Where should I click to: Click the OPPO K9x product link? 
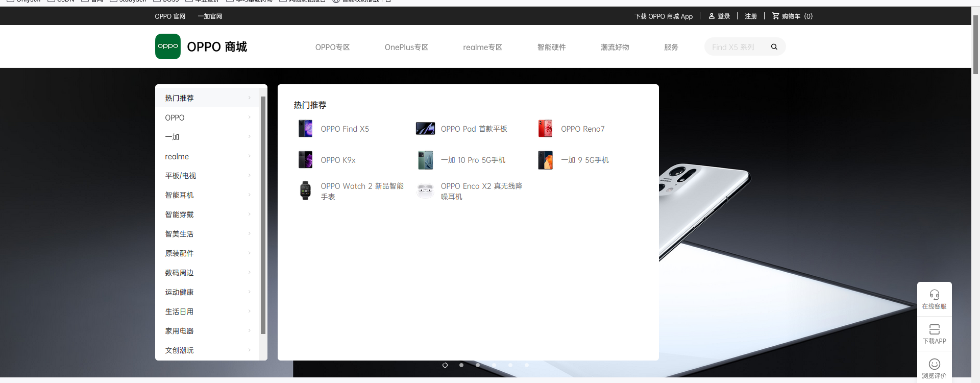(338, 160)
